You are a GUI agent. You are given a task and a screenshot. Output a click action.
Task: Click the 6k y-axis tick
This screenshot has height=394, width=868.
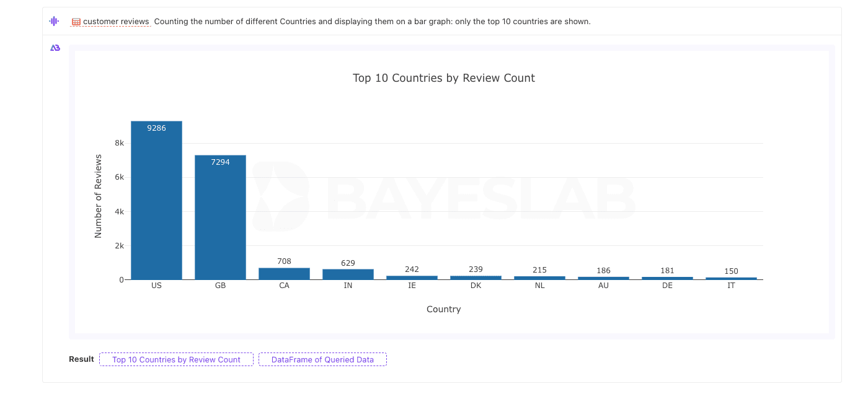[119, 177]
